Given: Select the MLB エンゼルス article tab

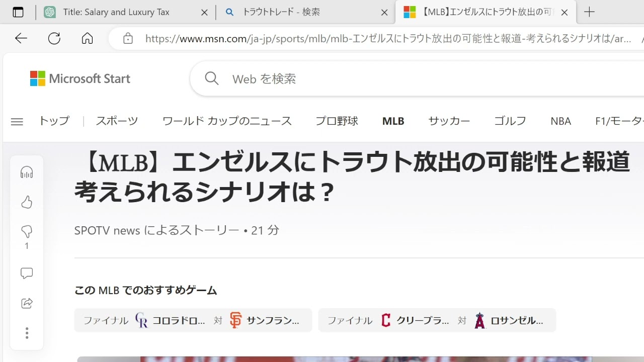Looking at the screenshot, I should click(x=486, y=12).
